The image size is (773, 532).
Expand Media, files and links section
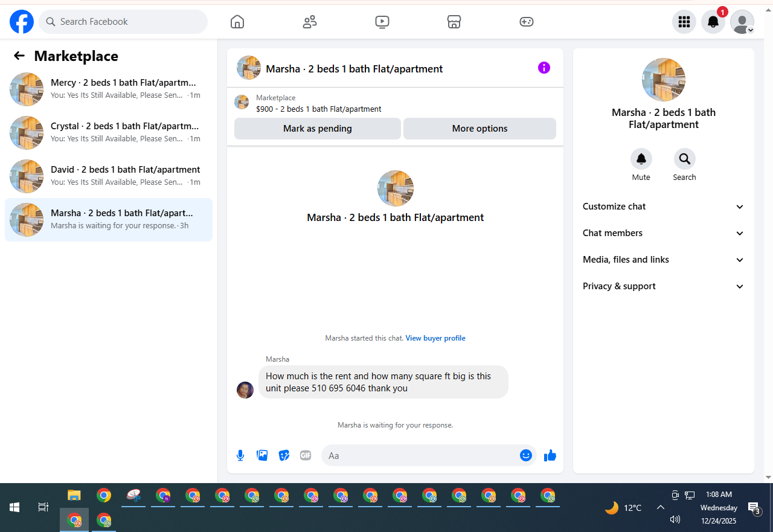point(664,260)
